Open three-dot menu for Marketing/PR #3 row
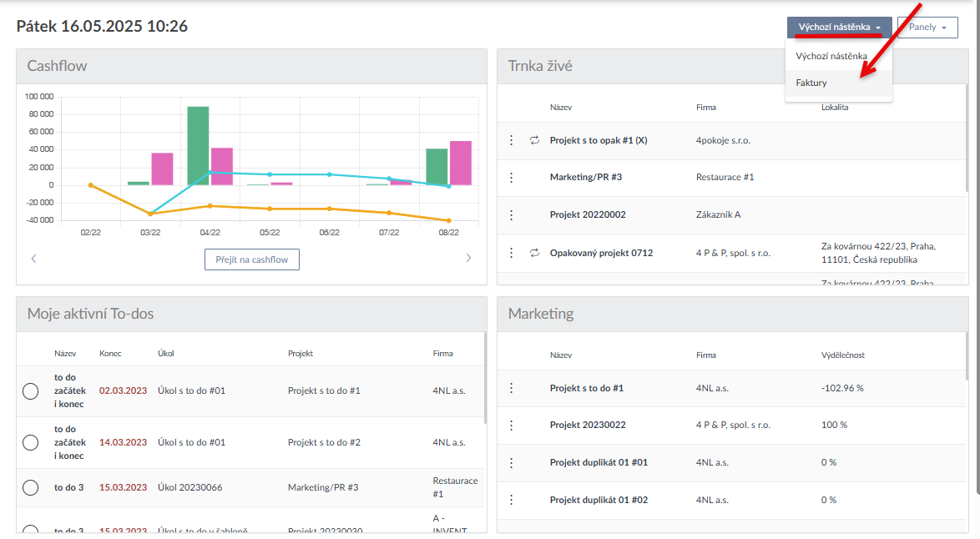Image resolution: width=980 pixels, height=539 pixels. 512,178
